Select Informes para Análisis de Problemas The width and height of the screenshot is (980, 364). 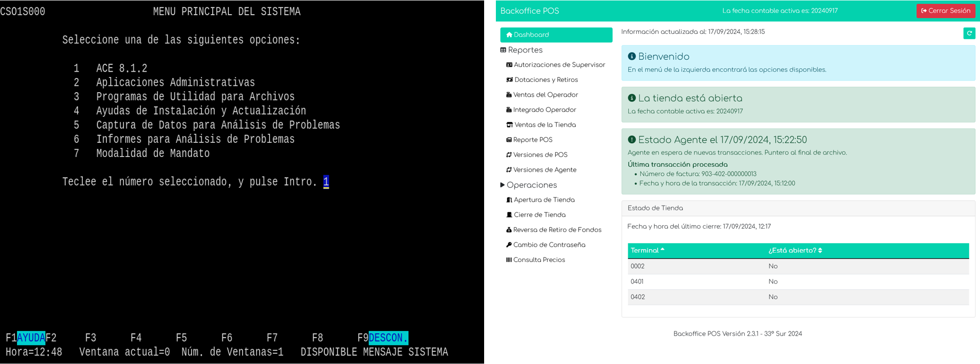click(x=196, y=139)
